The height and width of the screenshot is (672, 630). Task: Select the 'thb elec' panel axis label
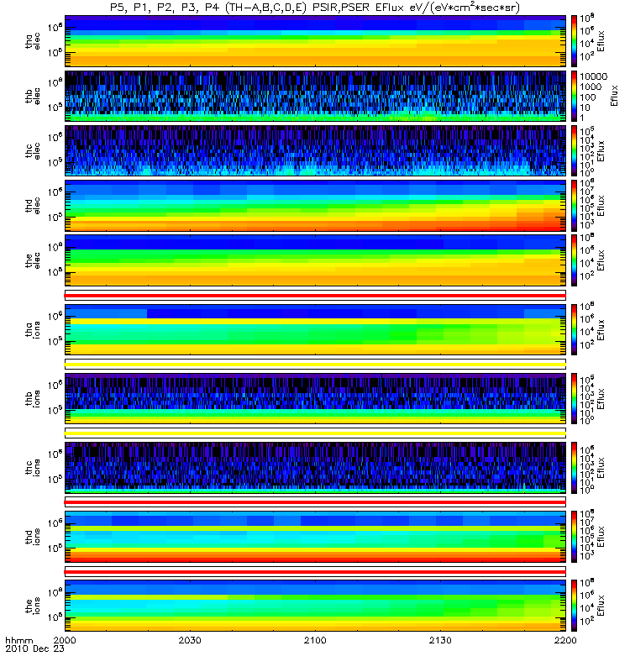click(33, 97)
